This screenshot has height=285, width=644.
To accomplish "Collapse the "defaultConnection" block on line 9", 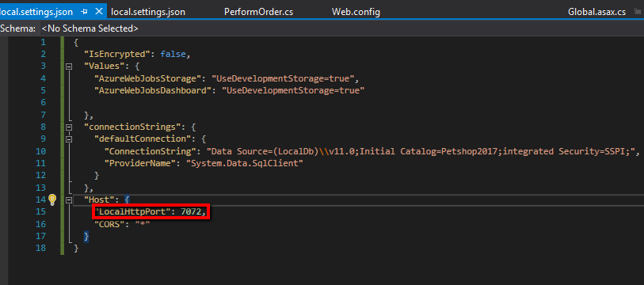I will tap(69, 139).
